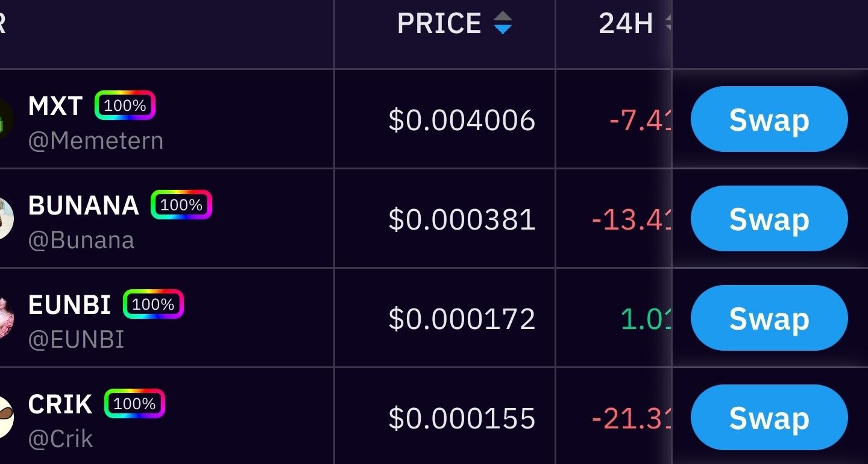The width and height of the screenshot is (868, 464).
Task: Open the @Memetern profile handle
Action: (96, 141)
